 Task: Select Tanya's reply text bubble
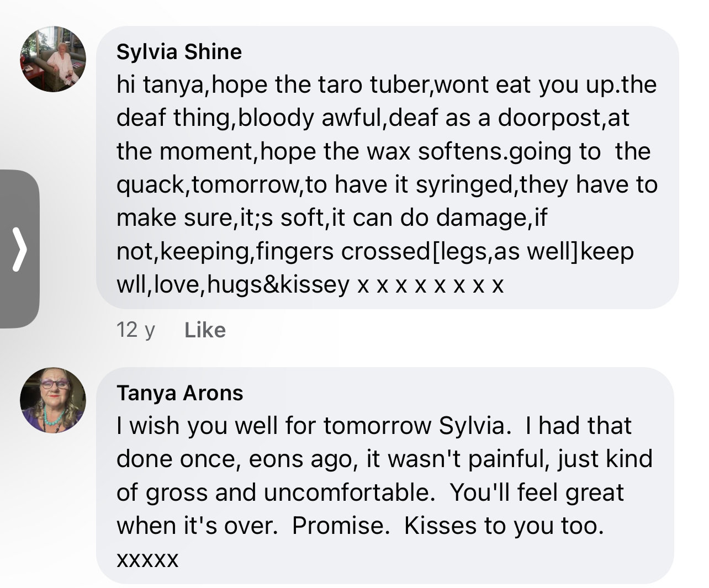tap(385, 475)
